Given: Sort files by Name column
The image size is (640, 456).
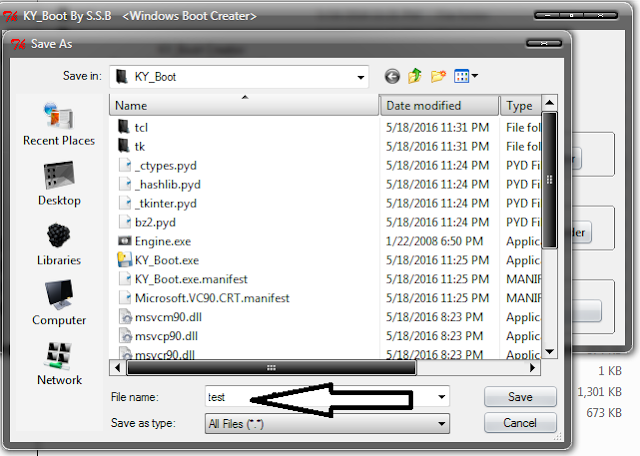Looking at the screenshot, I should (244, 106).
